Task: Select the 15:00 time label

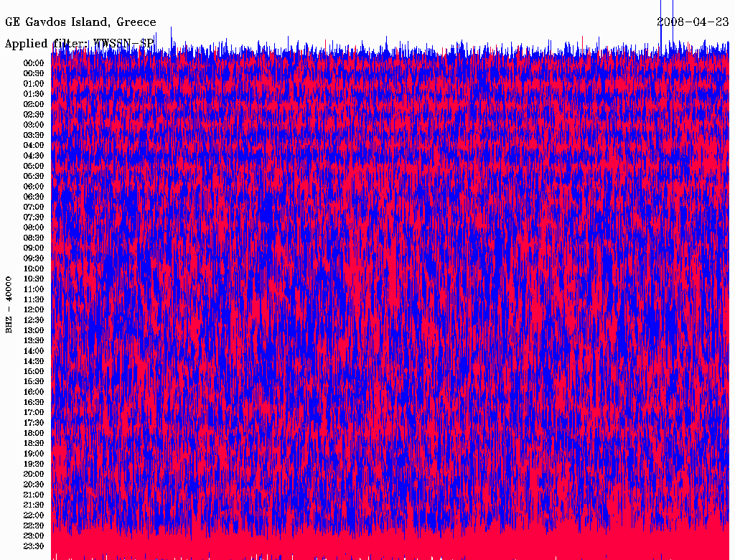Action: [x=34, y=371]
